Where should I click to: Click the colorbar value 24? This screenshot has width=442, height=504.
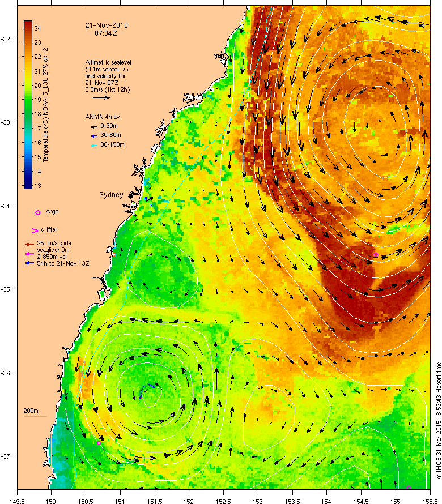tap(37, 28)
